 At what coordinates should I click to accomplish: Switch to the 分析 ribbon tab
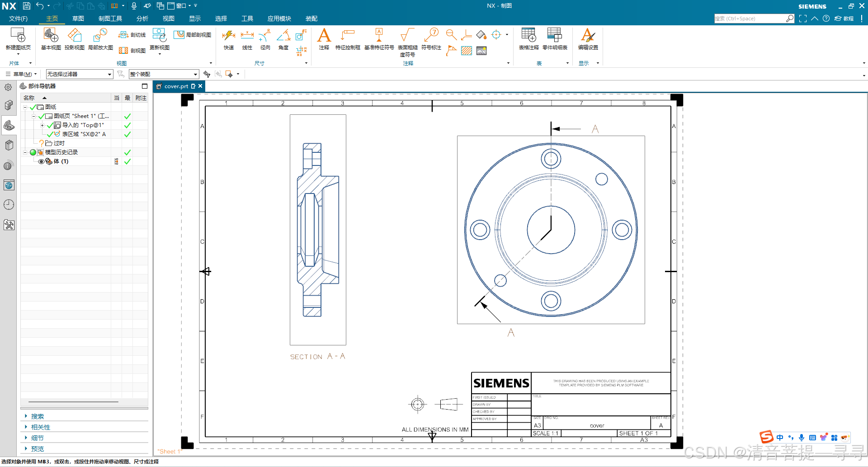[x=142, y=19]
